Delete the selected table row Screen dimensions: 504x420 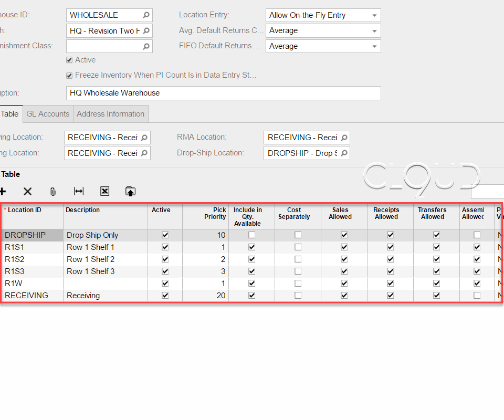pyautogui.click(x=27, y=191)
